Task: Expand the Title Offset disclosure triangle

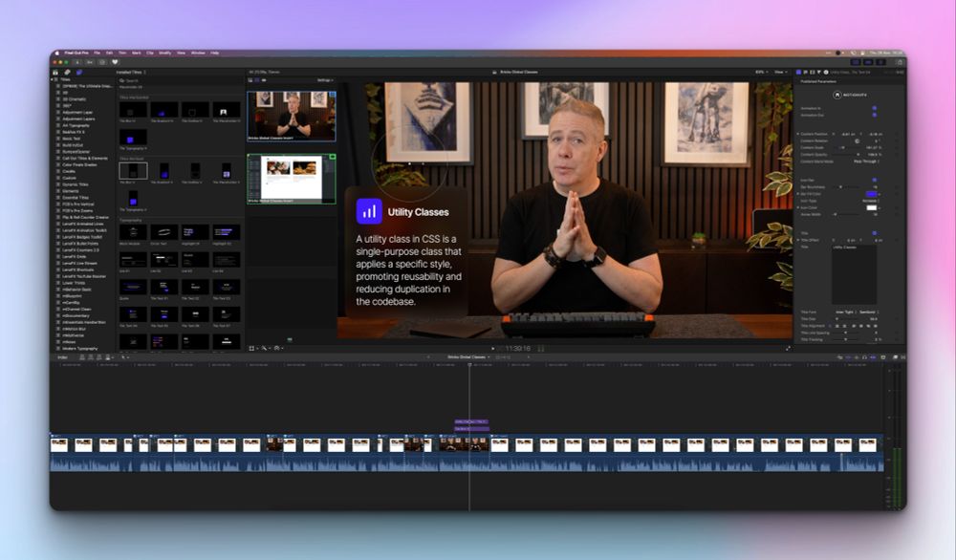Action: pyautogui.click(x=797, y=240)
